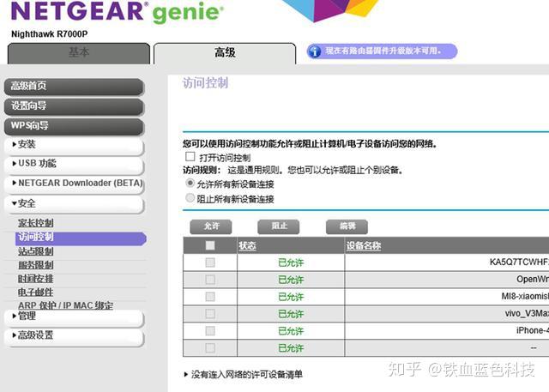Enable the 打开访问控制 checkbox
The width and height of the screenshot is (549, 392).
[190, 156]
